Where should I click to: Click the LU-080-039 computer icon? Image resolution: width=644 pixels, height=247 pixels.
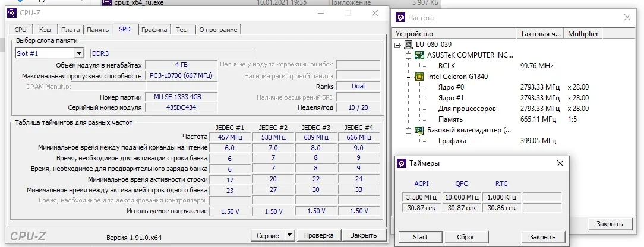point(408,45)
